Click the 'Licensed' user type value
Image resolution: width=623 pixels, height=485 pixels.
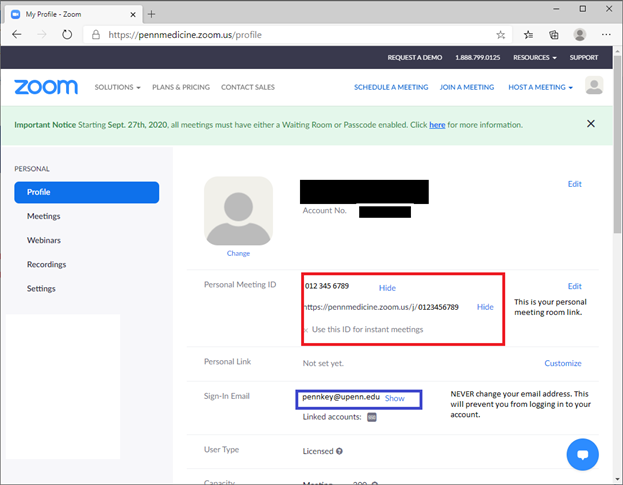click(x=318, y=451)
